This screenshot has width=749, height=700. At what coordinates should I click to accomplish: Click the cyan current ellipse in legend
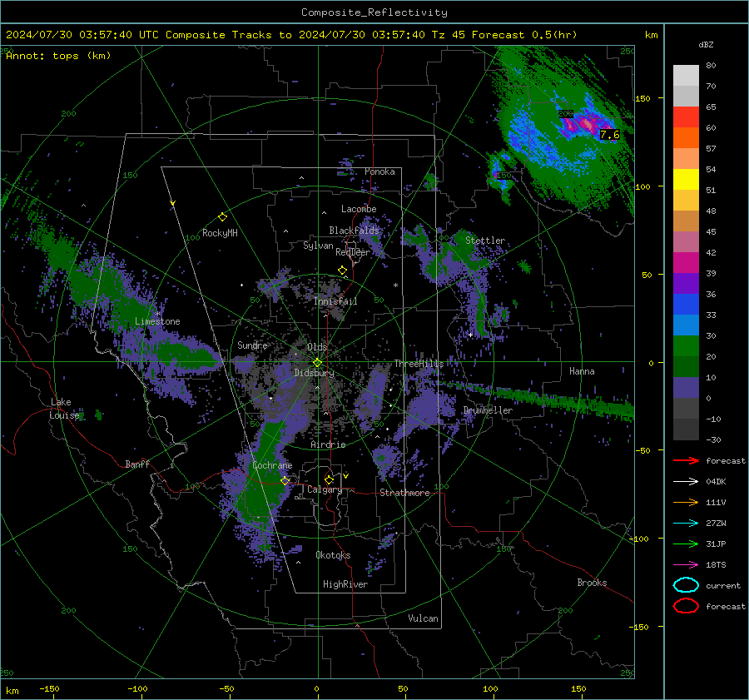pyautogui.click(x=686, y=585)
